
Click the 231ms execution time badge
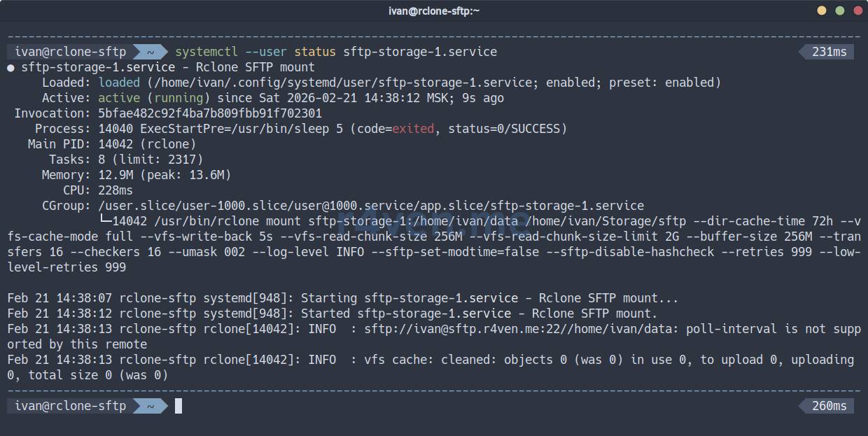pos(829,52)
